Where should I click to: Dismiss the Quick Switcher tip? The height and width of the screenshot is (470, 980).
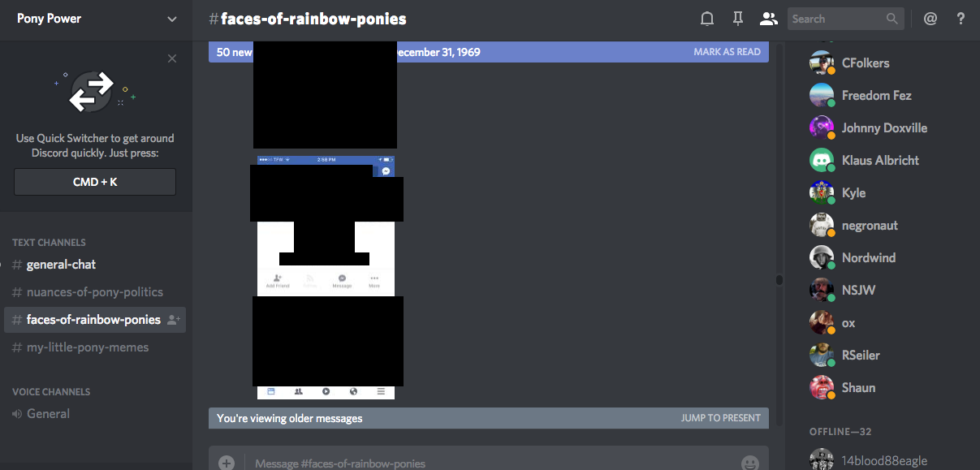[x=172, y=58]
